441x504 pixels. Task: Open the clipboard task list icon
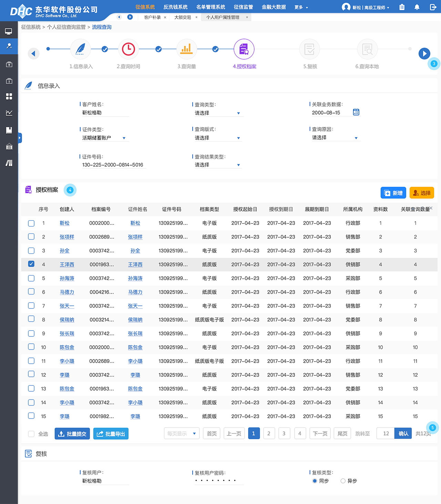tap(402, 7)
